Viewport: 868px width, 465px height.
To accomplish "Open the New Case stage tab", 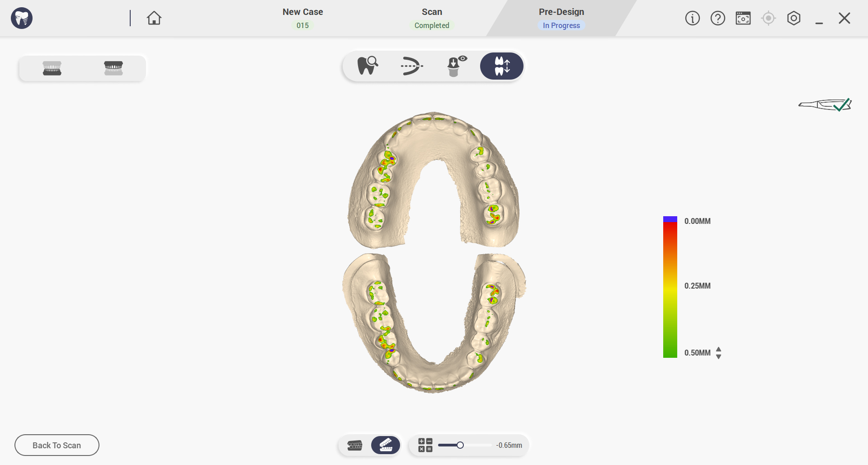I will point(302,18).
